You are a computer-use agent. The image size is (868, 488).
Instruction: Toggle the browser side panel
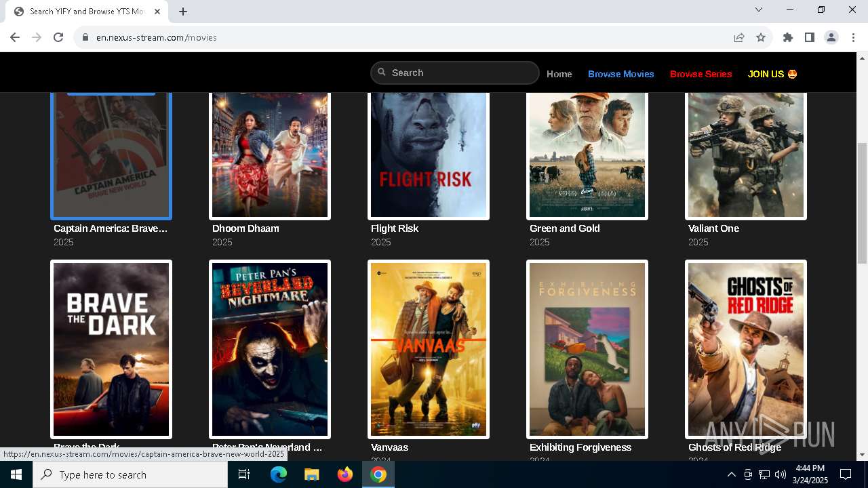point(810,37)
